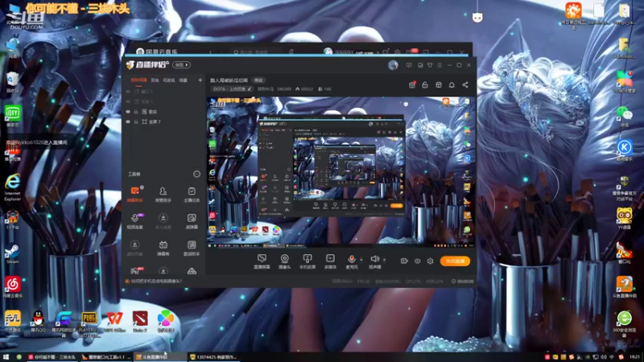Click the unlock padlock icon in top toolbar

tap(425, 84)
